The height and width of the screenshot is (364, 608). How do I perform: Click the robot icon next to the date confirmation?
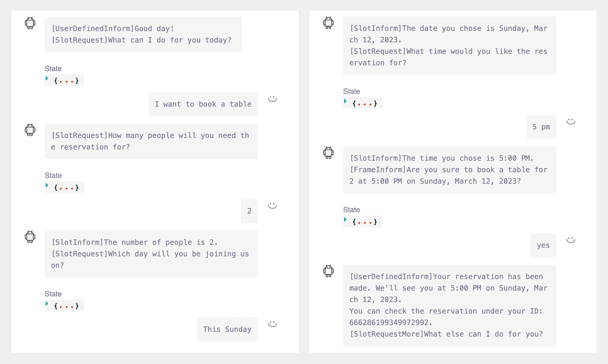point(328,23)
